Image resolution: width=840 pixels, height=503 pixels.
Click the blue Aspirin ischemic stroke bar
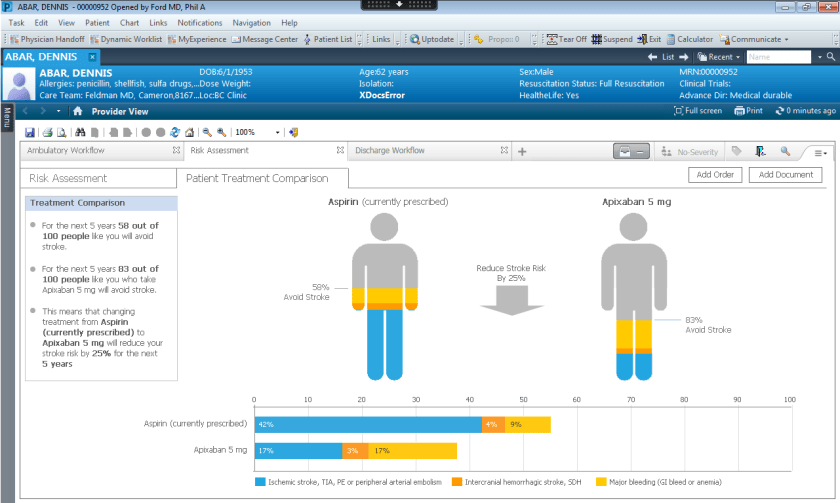(x=367, y=424)
